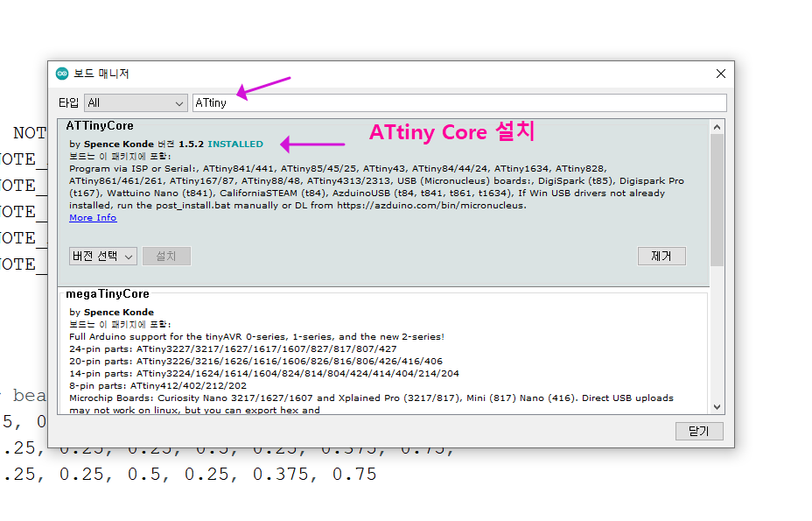Select the ATTinyCore package title

pyautogui.click(x=100, y=125)
